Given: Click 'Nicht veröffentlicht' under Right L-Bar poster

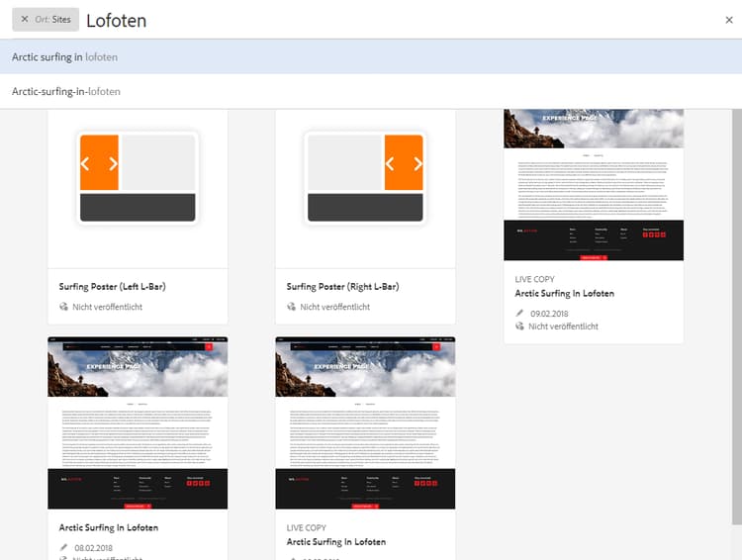Looking at the screenshot, I should (335, 307).
